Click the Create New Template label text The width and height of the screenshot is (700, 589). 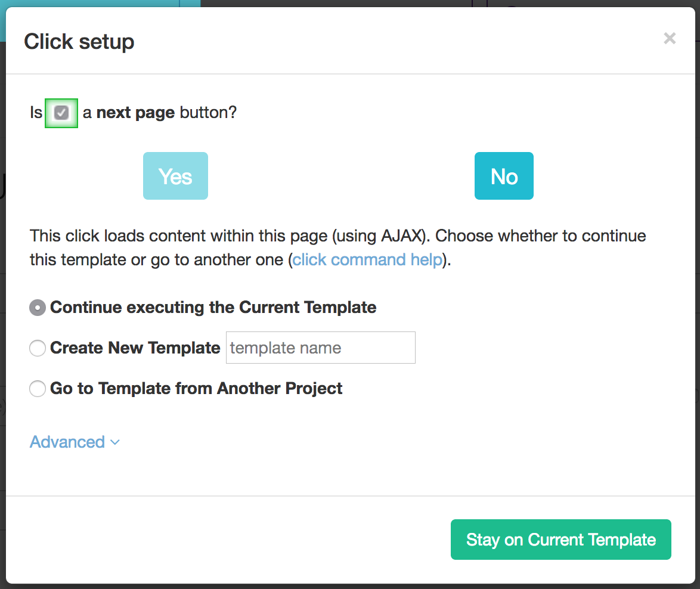(135, 348)
